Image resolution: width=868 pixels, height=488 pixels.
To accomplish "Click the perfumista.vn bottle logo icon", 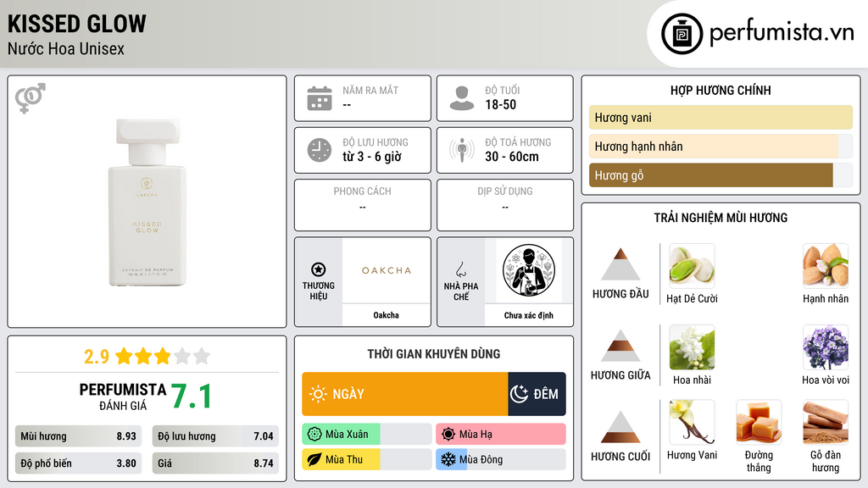I will (682, 34).
